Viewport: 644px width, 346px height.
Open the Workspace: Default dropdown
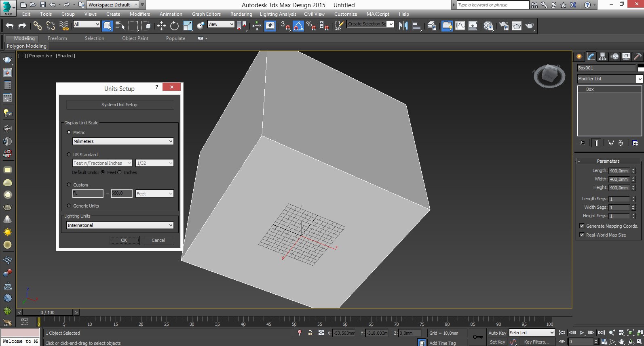coord(113,5)
